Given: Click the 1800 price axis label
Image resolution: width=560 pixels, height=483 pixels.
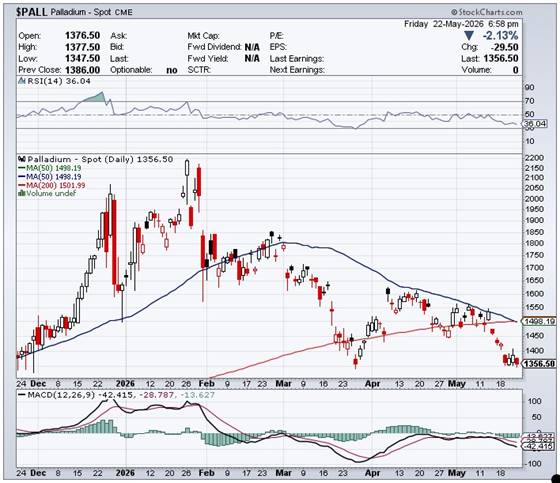Looking at the screenshot, I should point(534,243).
